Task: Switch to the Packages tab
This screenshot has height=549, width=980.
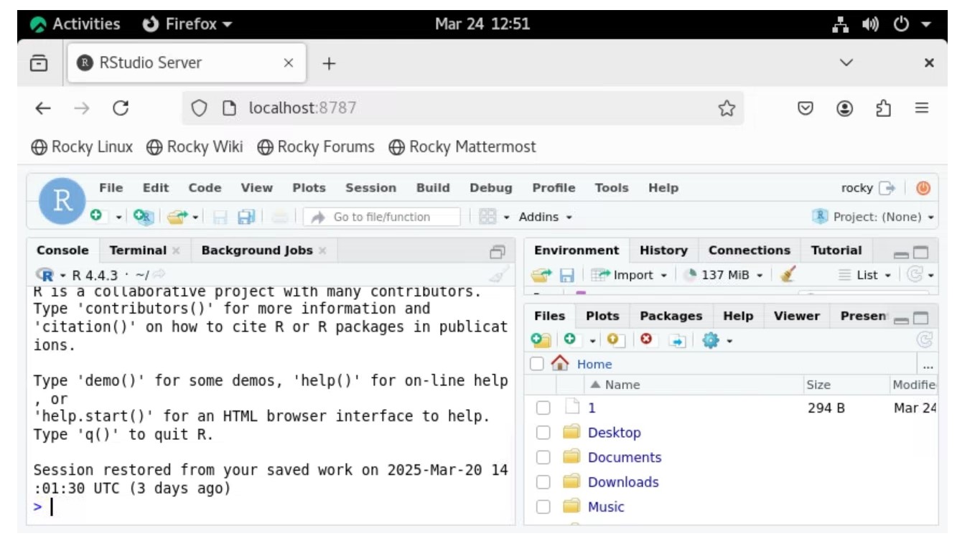Action: pos(671,316)
